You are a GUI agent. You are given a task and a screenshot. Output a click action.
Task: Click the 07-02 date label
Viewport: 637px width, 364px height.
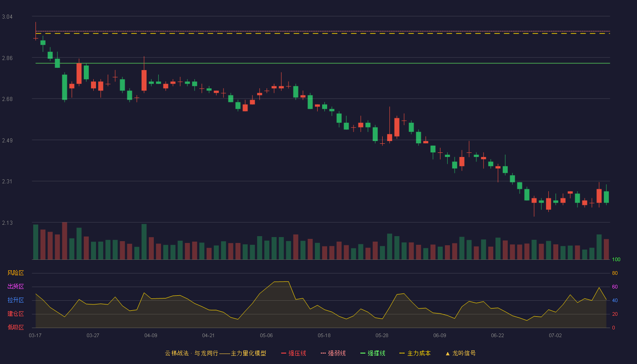coord(555,335)
